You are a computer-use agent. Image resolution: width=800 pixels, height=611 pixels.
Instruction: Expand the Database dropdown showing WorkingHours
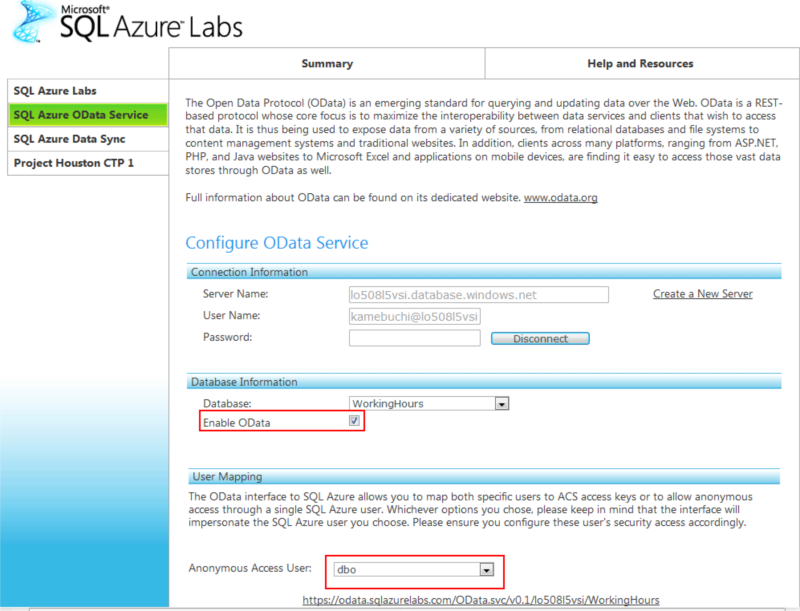click(x=502, y=404)
